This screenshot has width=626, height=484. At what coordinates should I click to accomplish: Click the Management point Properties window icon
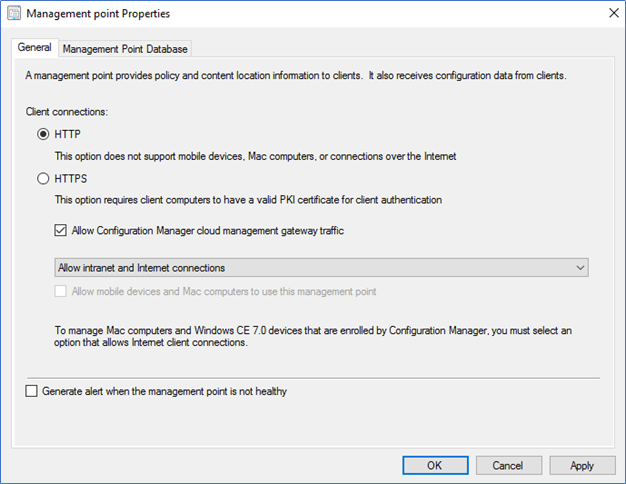point(14,13)
